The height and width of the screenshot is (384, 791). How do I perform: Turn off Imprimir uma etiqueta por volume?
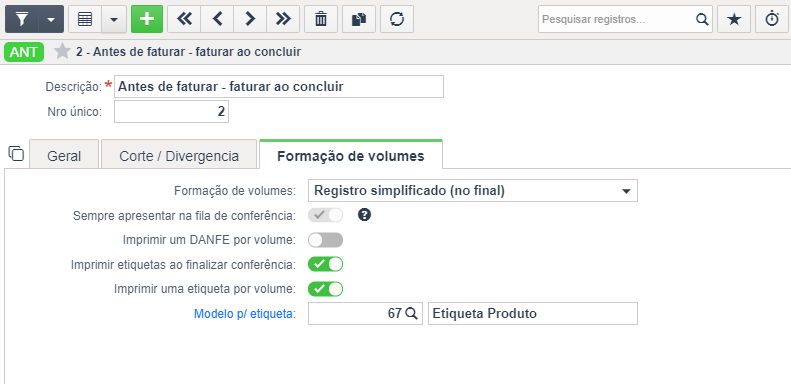325,289
